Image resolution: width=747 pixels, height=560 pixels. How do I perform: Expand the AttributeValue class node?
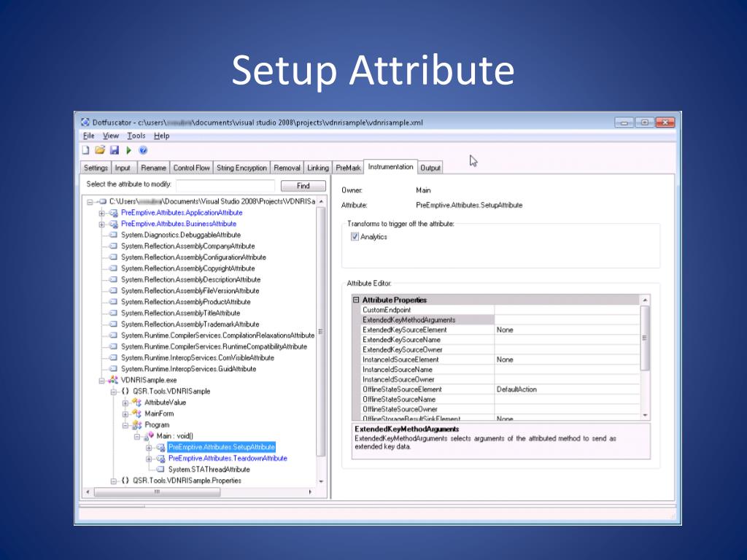pyautogui.click(x=125, y=402)
